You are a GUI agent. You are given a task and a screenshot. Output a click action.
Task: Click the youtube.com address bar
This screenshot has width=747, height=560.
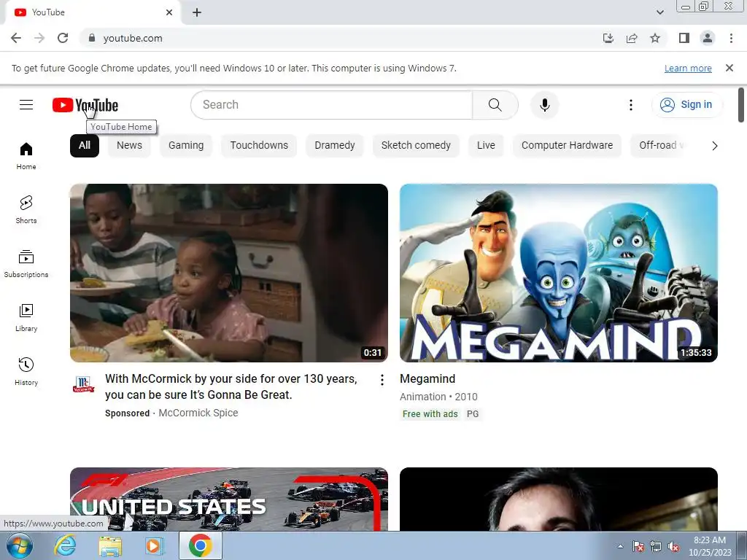[x=343, y=38]
